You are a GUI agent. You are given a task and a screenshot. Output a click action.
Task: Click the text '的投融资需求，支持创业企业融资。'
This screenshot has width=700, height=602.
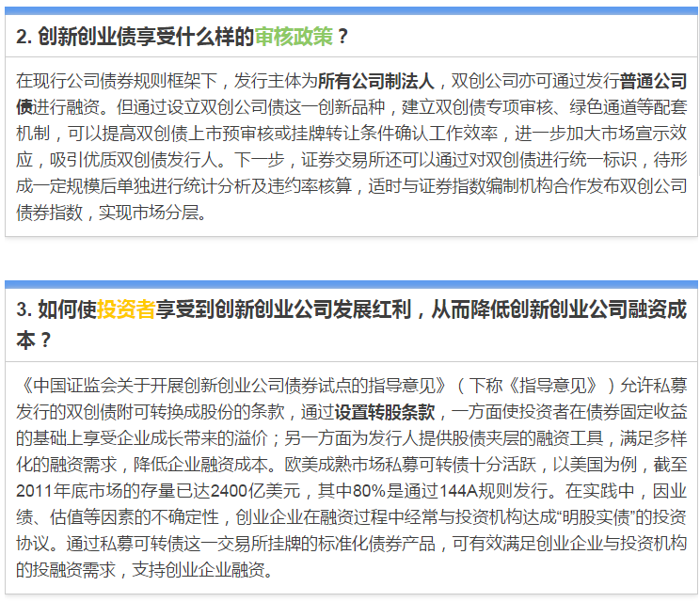[x=145, y=570]
